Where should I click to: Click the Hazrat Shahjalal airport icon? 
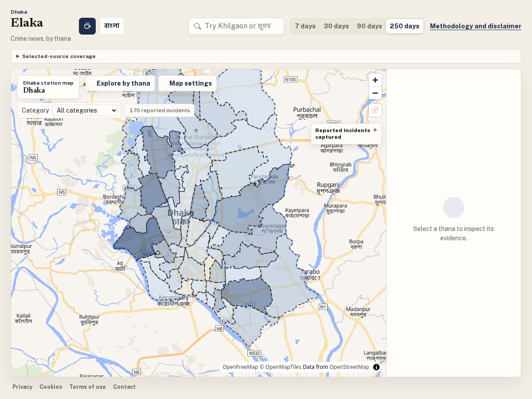tap(196, 130)
